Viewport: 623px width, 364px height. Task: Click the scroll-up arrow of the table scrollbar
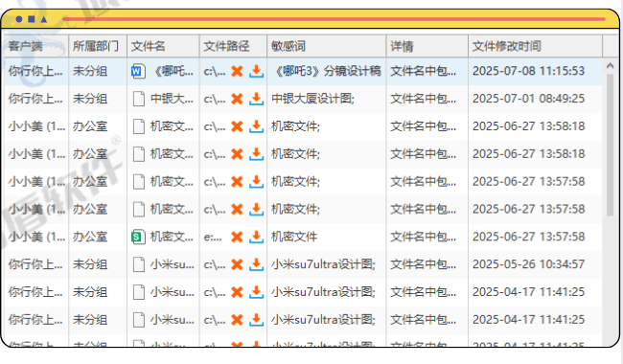[611, 66]
